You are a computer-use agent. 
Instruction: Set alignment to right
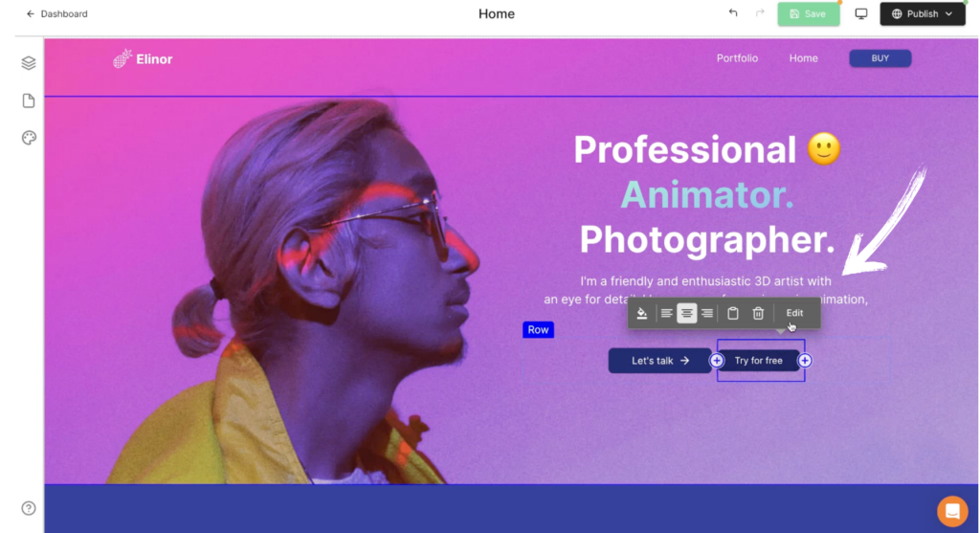707,313
